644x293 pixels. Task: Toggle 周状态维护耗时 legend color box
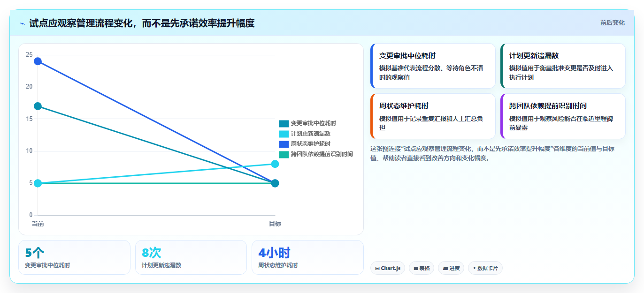(x=284, y=144)
